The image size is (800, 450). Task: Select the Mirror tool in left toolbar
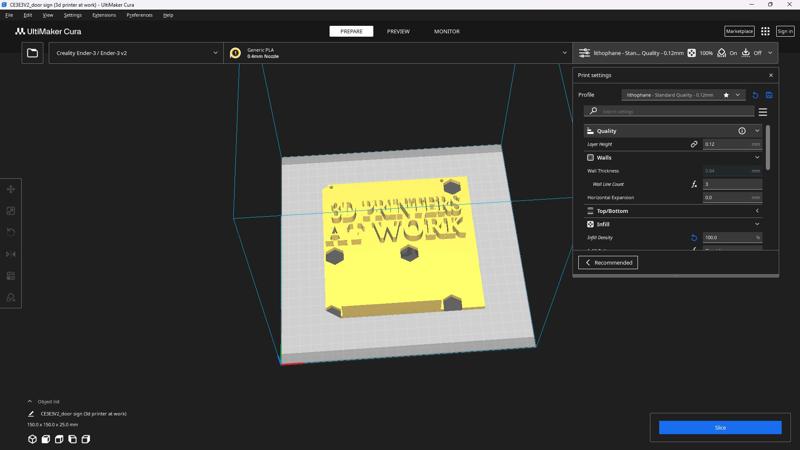(11, 254)
